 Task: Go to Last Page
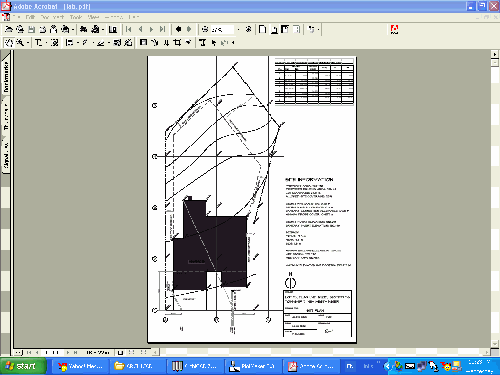(x=162, y=30)
